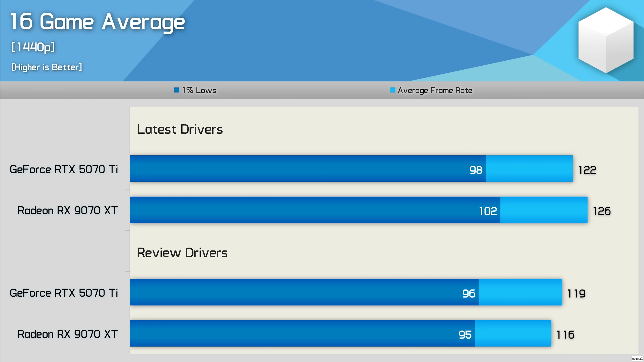This screenshot has width=644, height=362.
Task: Click the 95 value on bottom bar
Action: pyautogui.click(x=465, y=335)
